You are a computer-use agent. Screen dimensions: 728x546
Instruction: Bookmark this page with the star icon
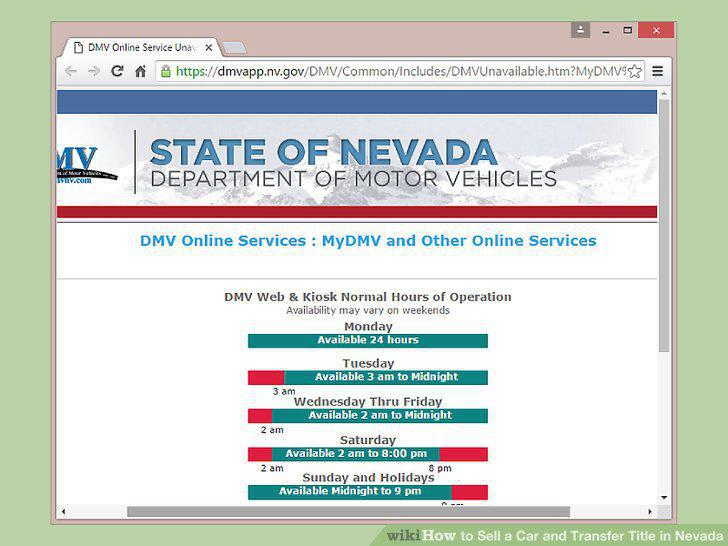(635, 72)
